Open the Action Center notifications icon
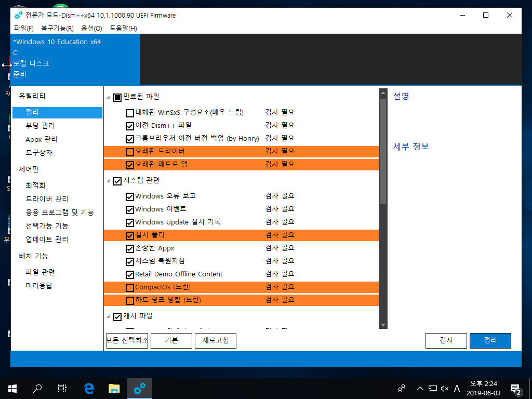This screenshot has width=532, height=399. pyautogui.click(x=515, y=389)
